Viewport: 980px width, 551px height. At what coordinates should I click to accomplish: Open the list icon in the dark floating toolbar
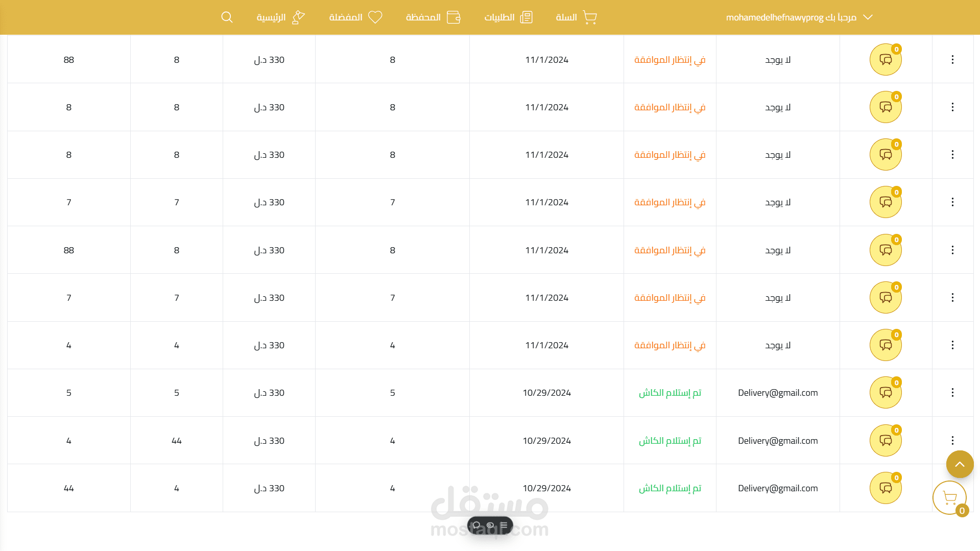click(x=504, y=525)
